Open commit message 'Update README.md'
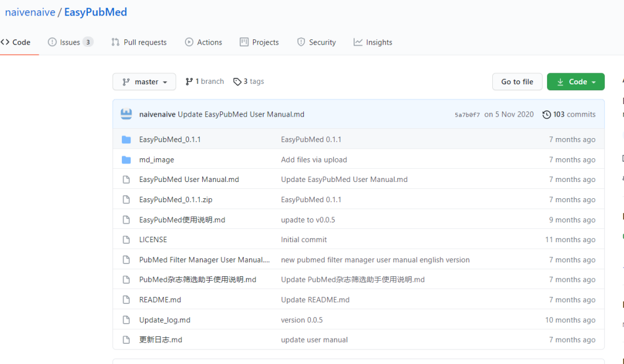The image size is (624, 364). (x=315, y=299)
